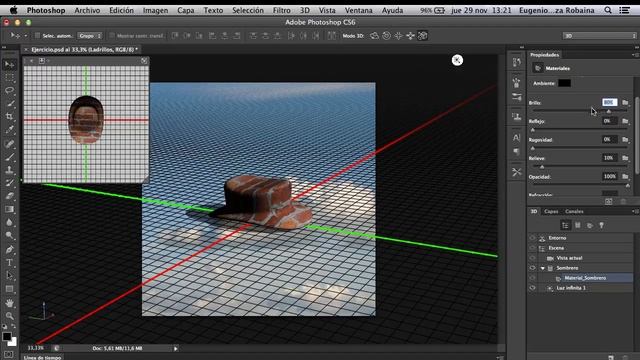Click the Opacidad value field
640x360 pixels.
609,176
